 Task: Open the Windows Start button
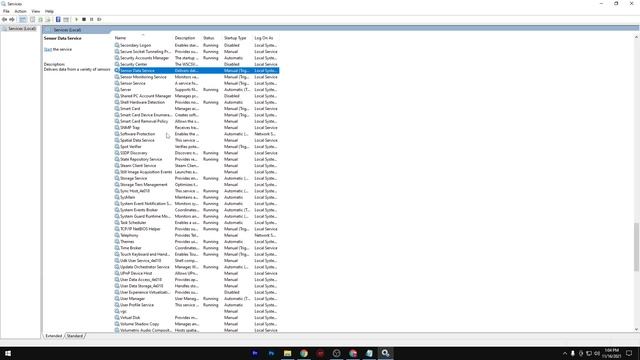[x=8, y=353]
